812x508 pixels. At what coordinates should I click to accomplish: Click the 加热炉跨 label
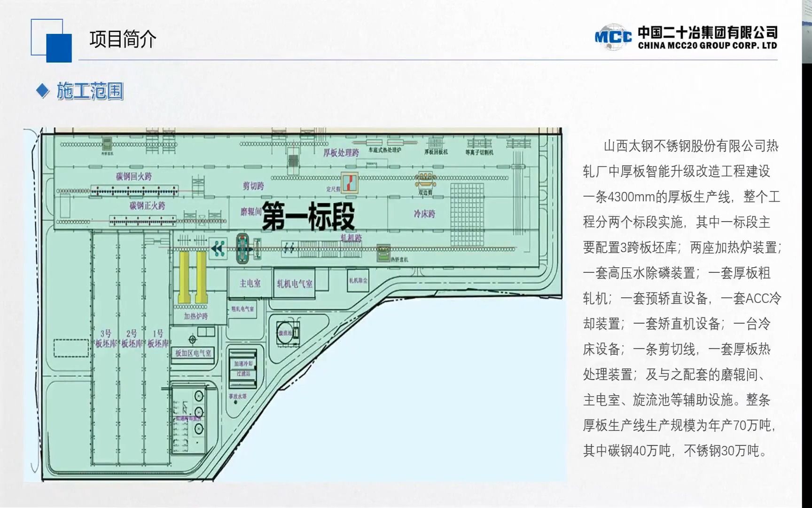(x=195, y=316)
